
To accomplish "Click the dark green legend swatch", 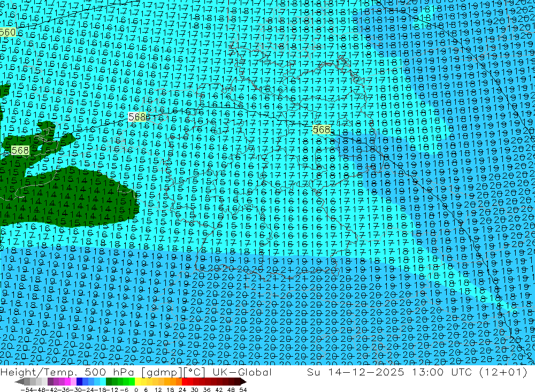I will [109, 381].
